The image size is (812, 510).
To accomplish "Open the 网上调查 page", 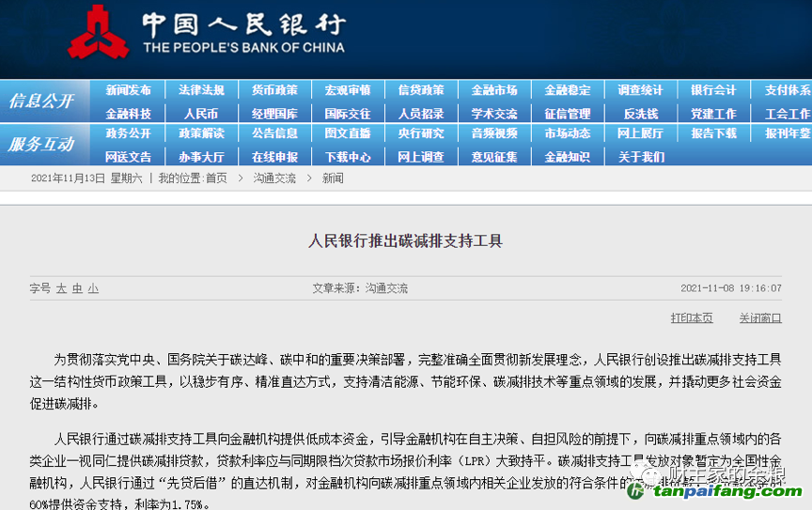I will tap(421, 157).
